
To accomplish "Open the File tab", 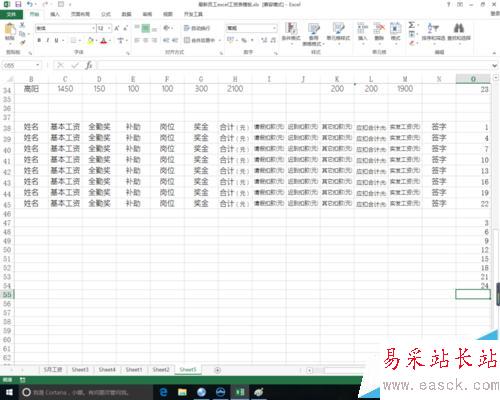I will (x=11, y=14).
